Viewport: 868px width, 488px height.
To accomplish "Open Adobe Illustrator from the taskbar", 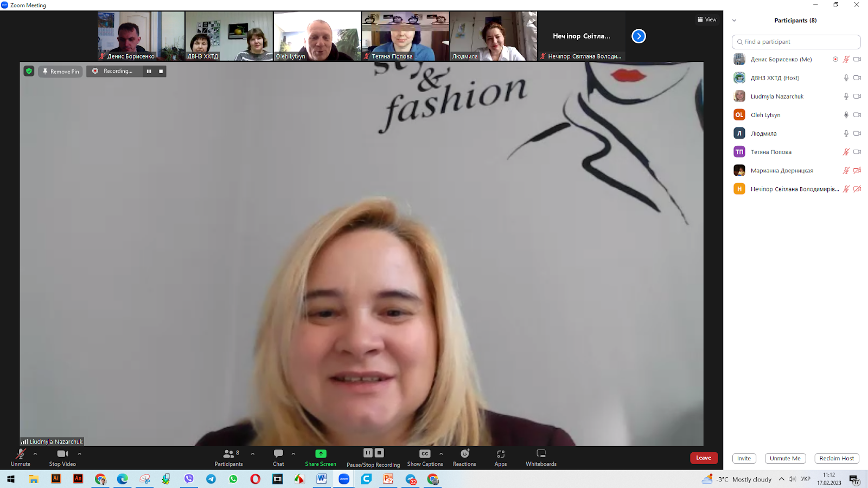I will coord(56,479).
